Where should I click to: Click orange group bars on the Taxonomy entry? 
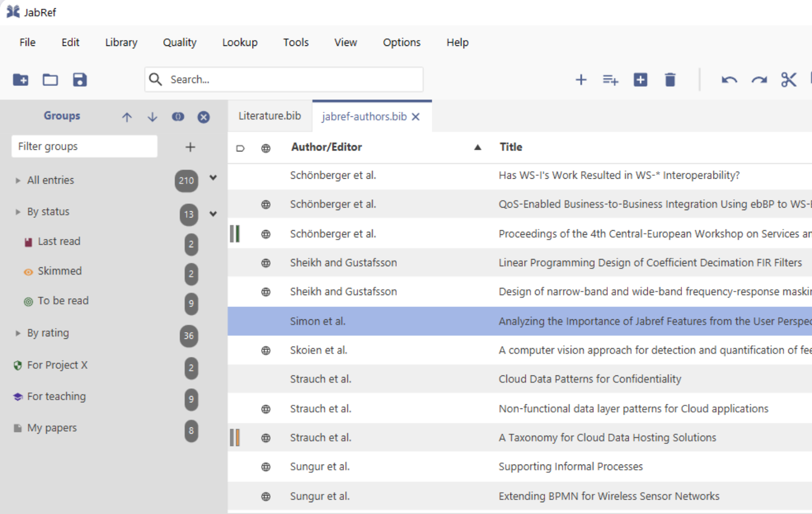pyautogui.click(x=235, y=438)
